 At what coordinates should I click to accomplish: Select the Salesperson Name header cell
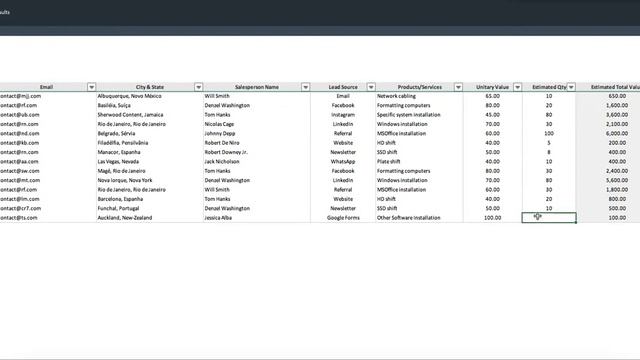click(257, 87)
